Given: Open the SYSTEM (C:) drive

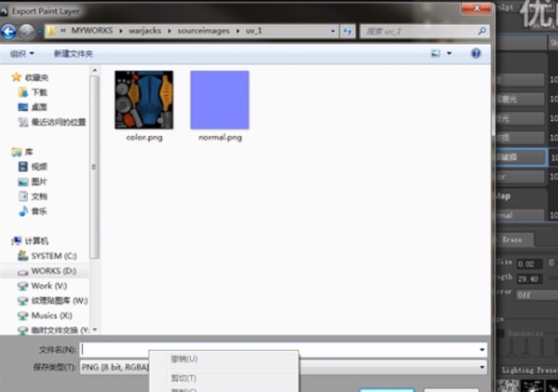Looking at the screenshot, I should pyautogui.click(x=47, y=256).
